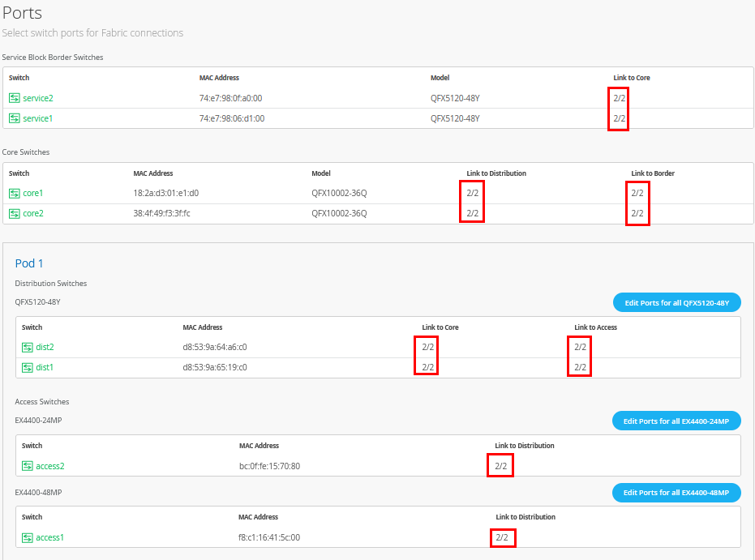This screenshot has height=560, width=755.
Task: Select service1 Link to Core value 2/2
Action: [x=620, y=118]
